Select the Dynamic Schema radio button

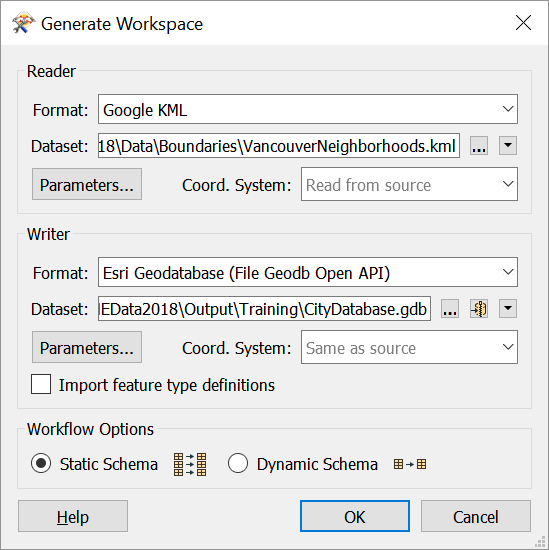(x=238, y=463)
